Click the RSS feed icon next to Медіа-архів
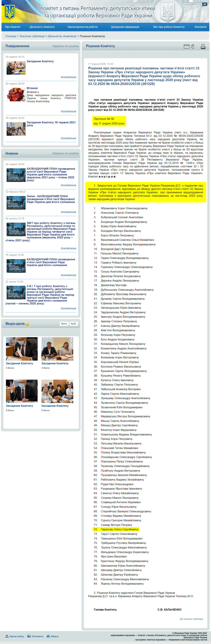Image resolution: width=211 pixels, height=644 pixels. (x=27, y=324)
